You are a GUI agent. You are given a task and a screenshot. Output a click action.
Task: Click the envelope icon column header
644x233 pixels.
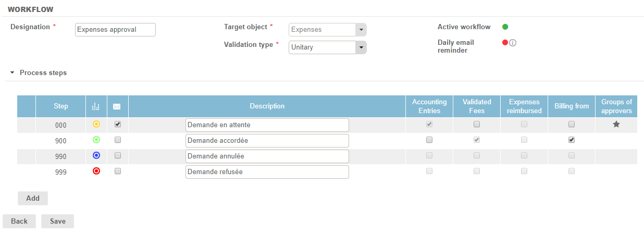click(117, 106)
